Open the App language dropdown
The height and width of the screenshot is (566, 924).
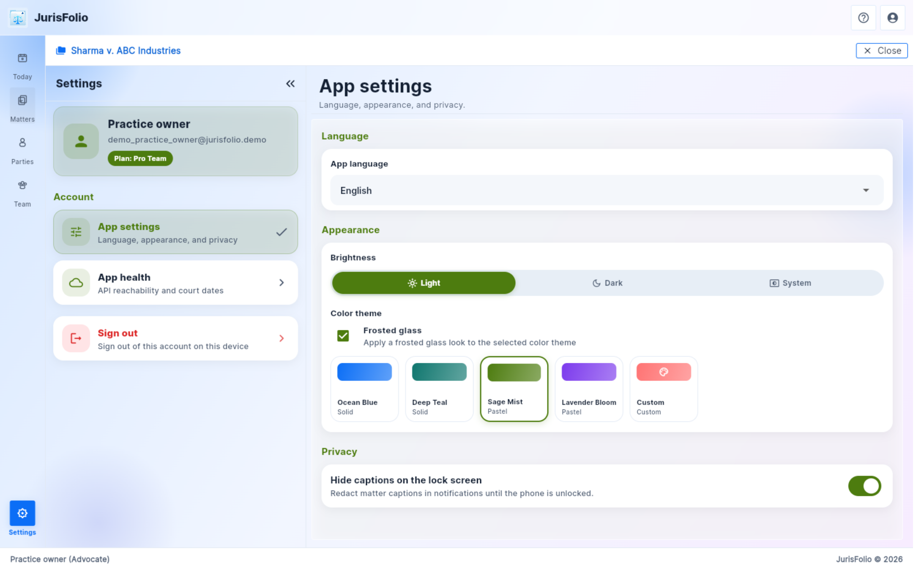(x=607, y=190)
